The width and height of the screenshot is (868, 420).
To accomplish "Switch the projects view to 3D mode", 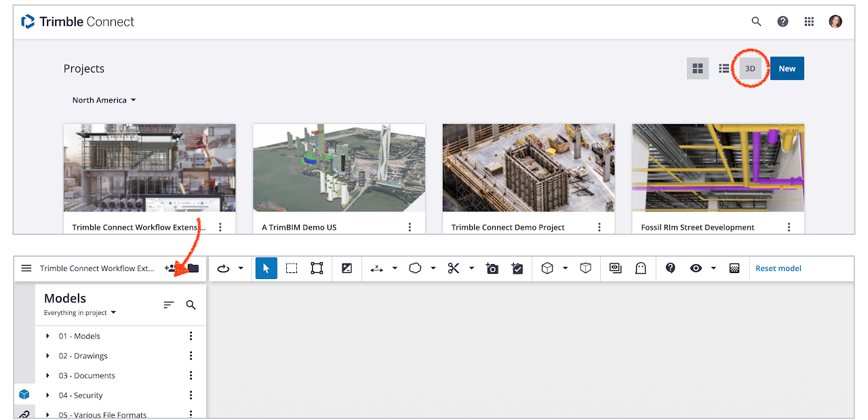I will [750, 68].
